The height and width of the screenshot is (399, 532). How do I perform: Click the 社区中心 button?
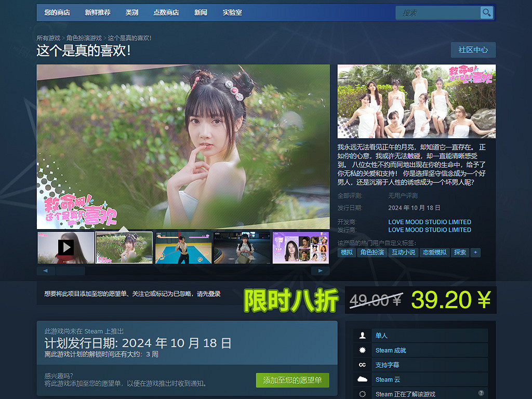click(473, 50)
